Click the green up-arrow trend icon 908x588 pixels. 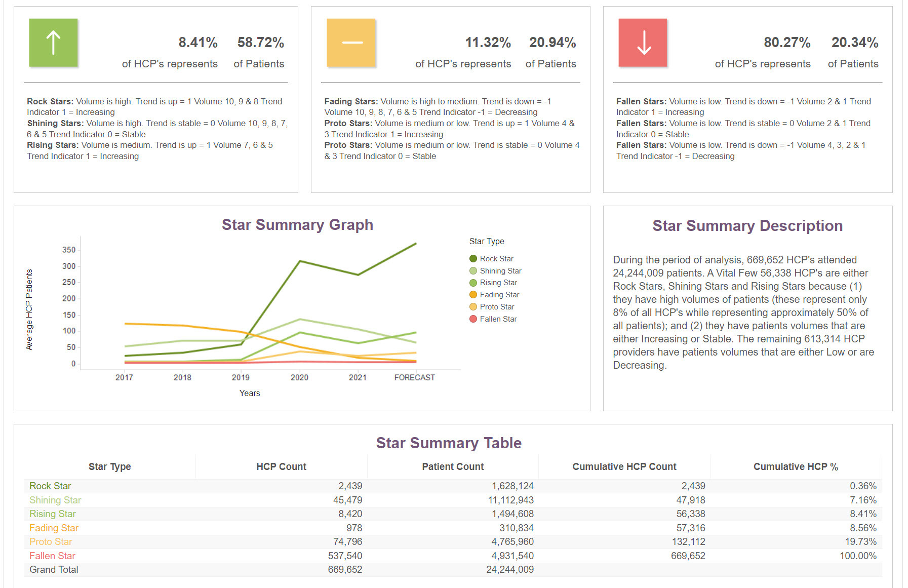pos(53,43)
